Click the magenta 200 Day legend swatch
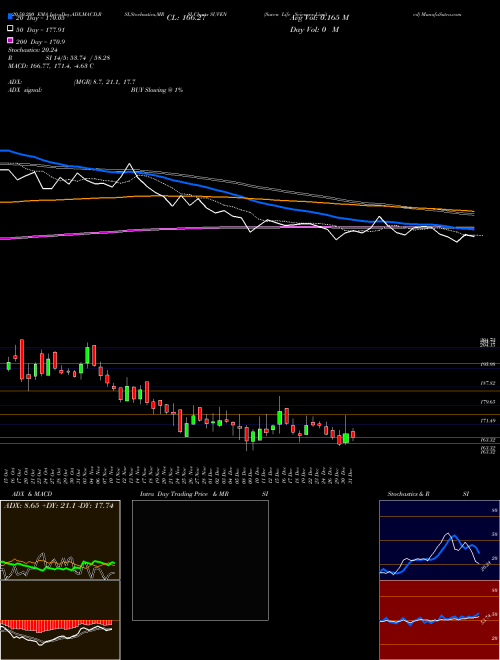The width and height of the screenshot is (500, 660). tap(11, 40)
